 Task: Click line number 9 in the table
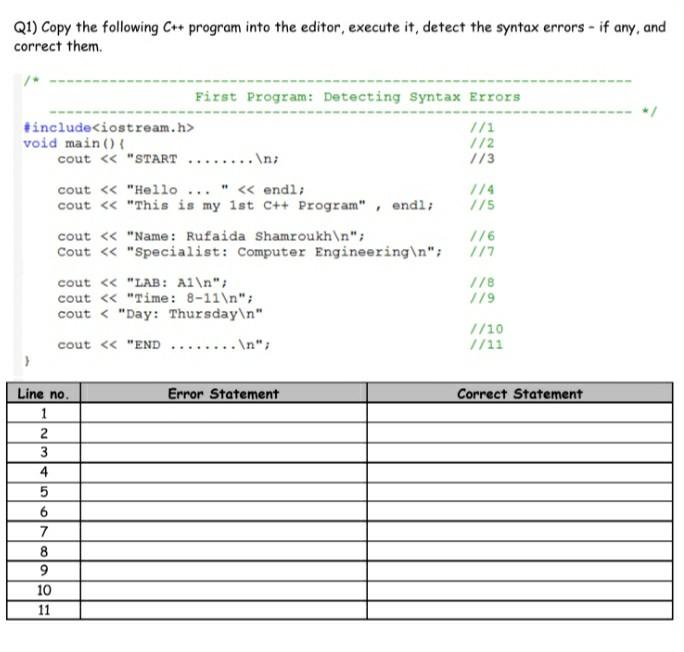click(x=44, y=571)
